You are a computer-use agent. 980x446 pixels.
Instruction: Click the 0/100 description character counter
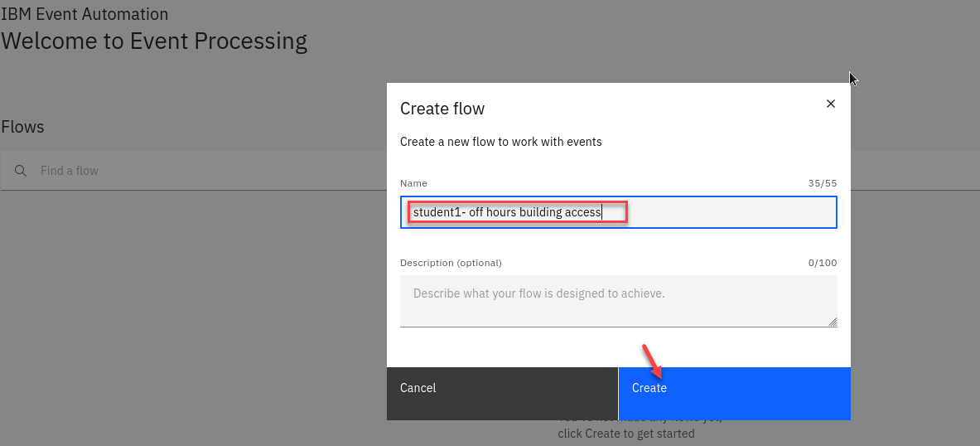click(x=823, y=263)
